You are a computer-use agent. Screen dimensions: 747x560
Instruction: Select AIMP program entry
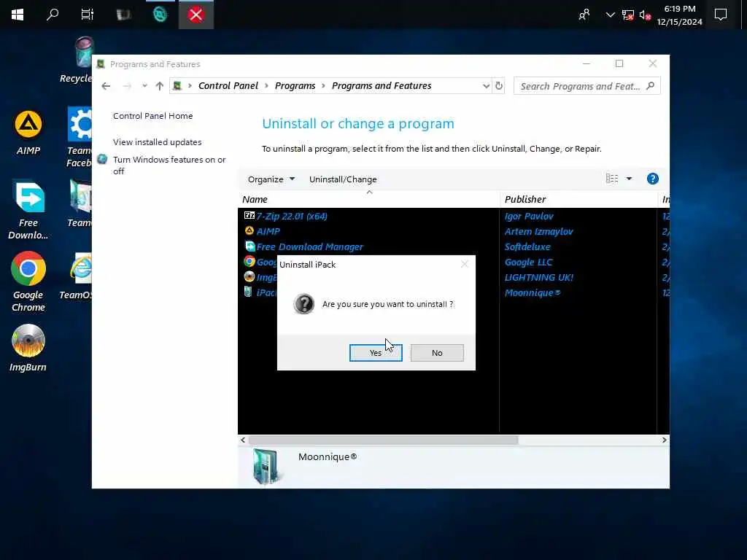[x=263, y=231]
